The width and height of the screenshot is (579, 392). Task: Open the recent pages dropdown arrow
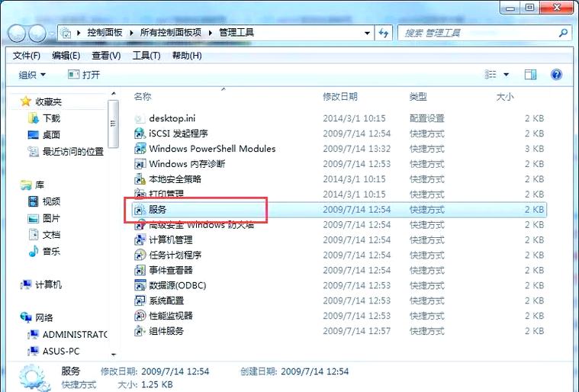tap(52, 34)
